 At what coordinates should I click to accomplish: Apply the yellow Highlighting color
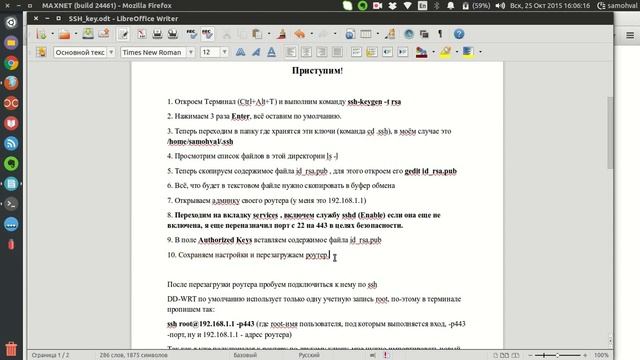click(x=445, y=52)
